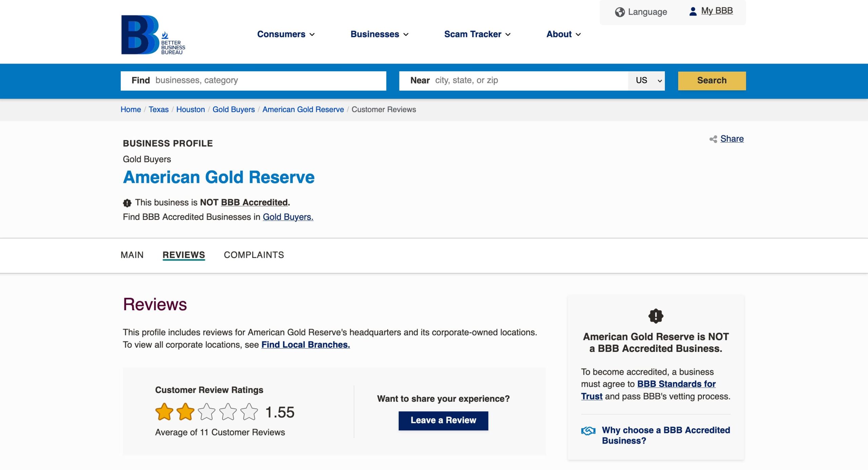868x470 pixels.
Task: Open Houston breadcrumb link
Action: tap(191, 109)
